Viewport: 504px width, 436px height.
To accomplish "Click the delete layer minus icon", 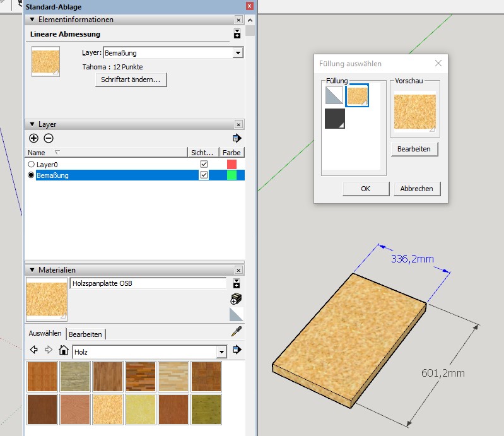I will [x=49, y=138].
